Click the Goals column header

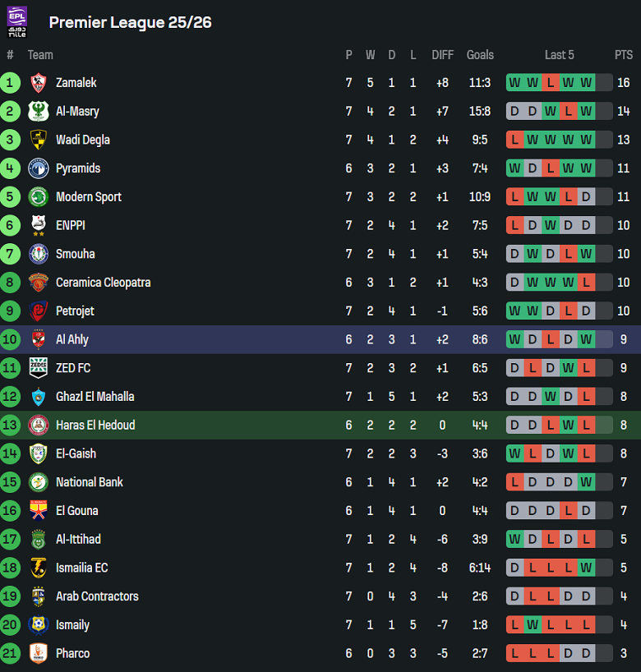(480, 55)
